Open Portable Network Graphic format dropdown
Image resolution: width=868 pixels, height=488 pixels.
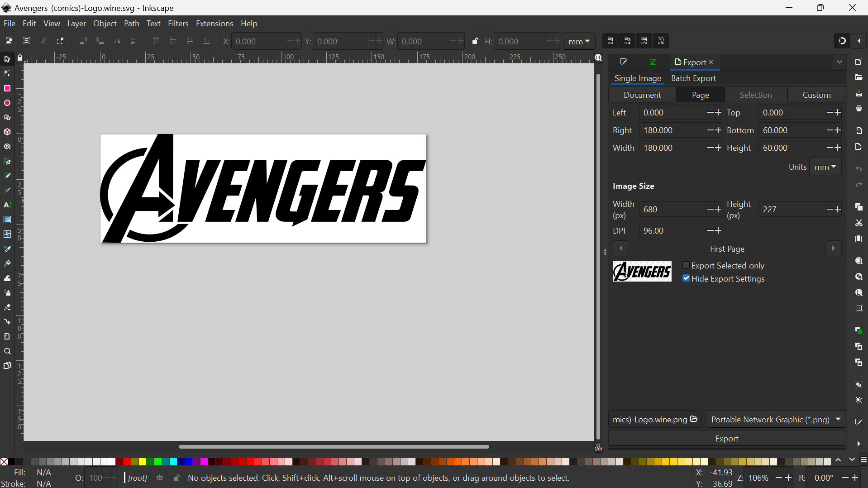coord(776,420)
